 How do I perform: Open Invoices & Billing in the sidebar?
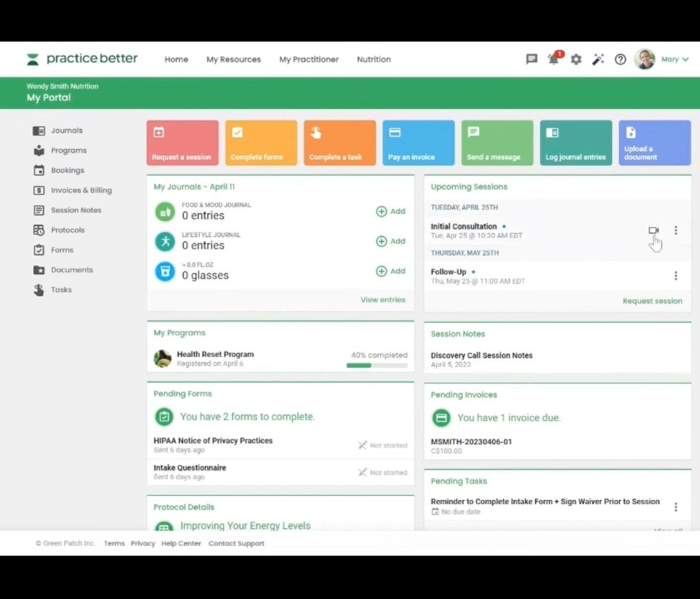coord(72,190)
